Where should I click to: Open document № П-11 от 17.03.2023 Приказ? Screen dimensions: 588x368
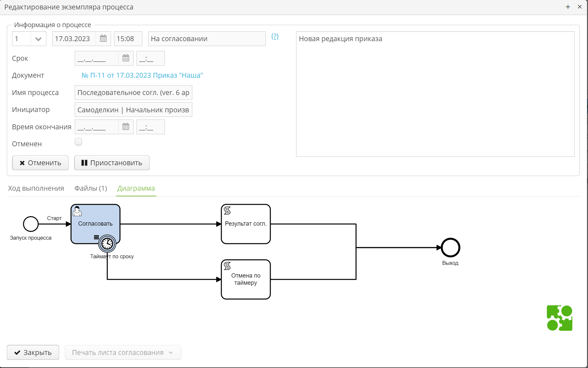tap(142, 75)
